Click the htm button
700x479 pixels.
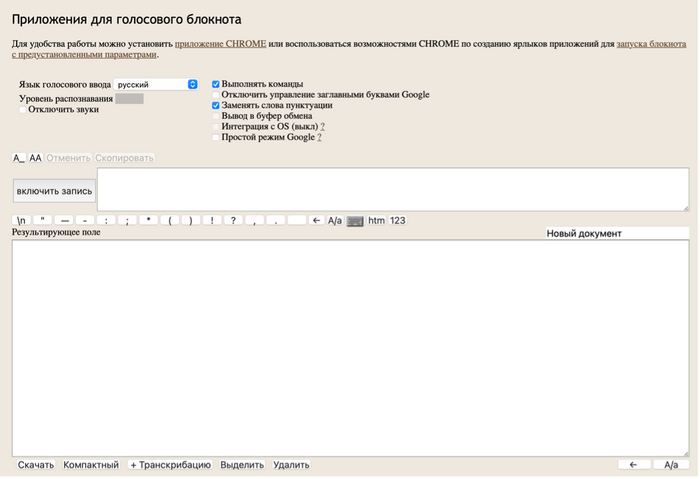point(376,221)
